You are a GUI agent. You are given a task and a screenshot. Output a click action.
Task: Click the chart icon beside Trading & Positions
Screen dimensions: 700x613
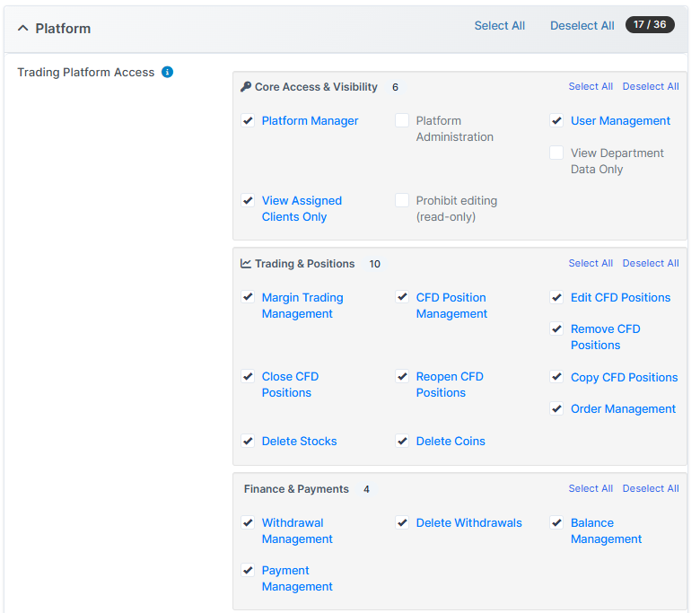pyautogui.click(x=246, y=264)
